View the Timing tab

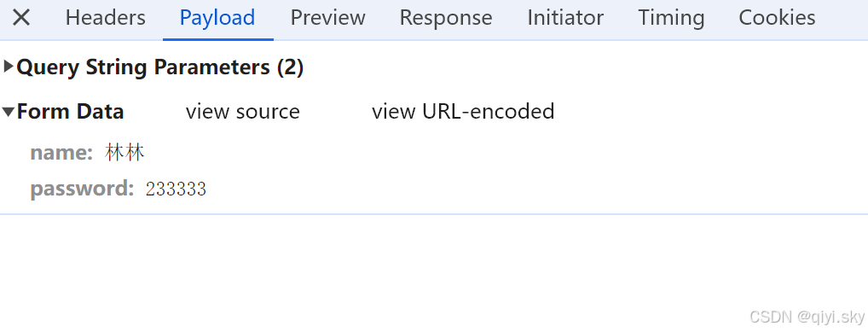pyautogui.click(x=671, y=18)
